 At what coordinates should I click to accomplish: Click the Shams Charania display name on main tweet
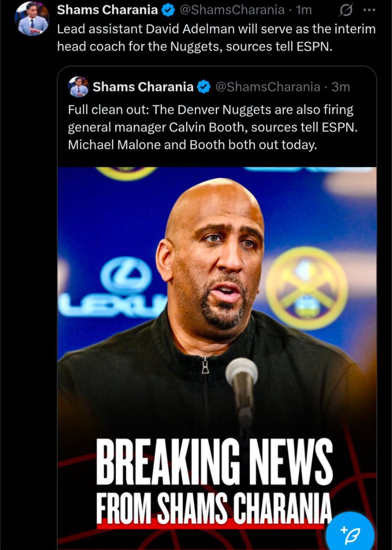pos(108,10)
